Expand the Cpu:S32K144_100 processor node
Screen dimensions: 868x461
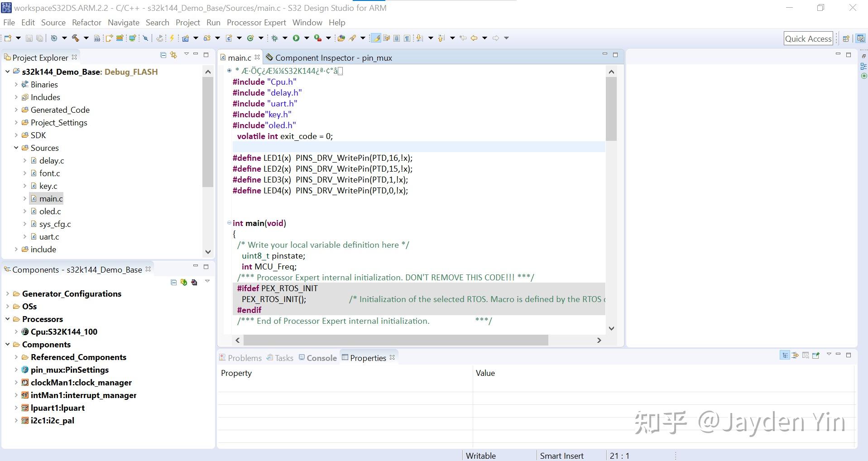16,331
